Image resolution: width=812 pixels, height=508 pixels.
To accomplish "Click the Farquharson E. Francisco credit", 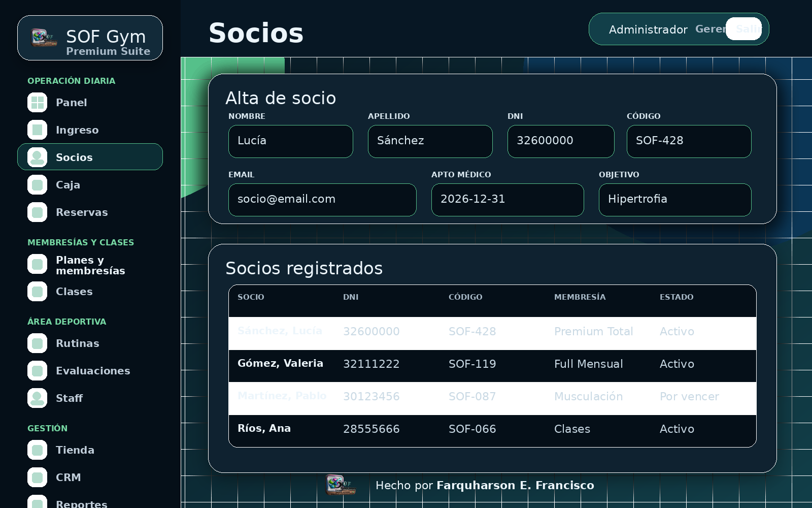I will click(515, 486).
